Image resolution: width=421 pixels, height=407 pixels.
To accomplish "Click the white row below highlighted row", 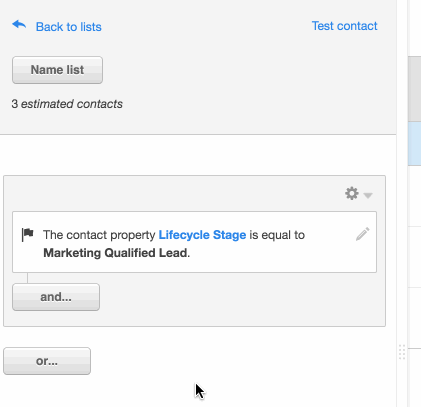I will (x=414, y=196).
